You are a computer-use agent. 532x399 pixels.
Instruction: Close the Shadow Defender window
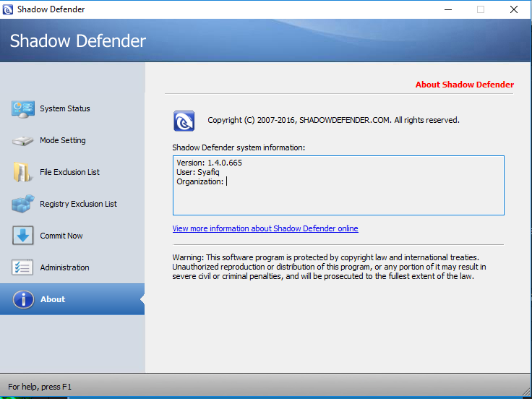[514, 9]
